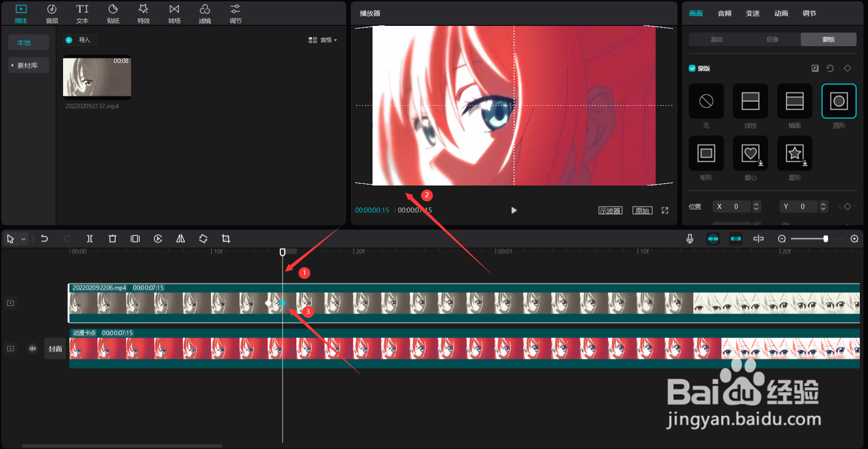Click the mirror flip icon in toolbar
The width and height of the screenshot is (868, 449).
tap(181, 239)
